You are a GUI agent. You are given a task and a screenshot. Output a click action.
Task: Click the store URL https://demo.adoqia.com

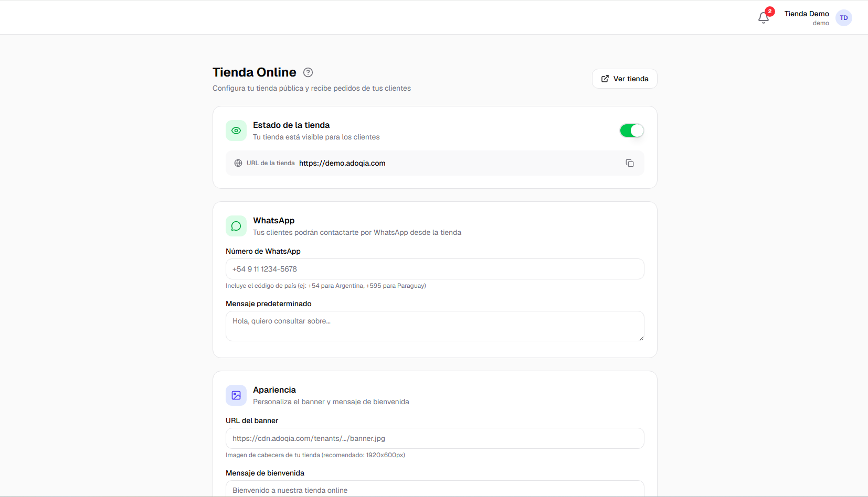[x=342, y=163]
